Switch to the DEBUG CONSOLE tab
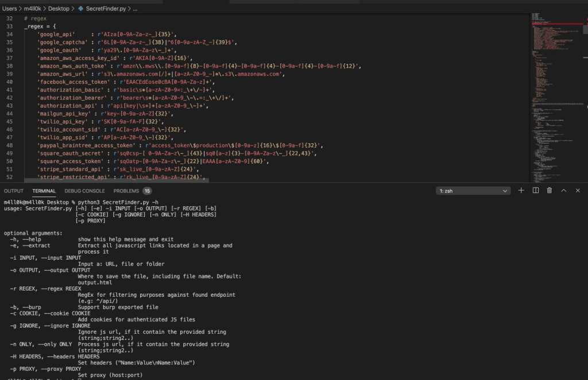 coord(84,190)
